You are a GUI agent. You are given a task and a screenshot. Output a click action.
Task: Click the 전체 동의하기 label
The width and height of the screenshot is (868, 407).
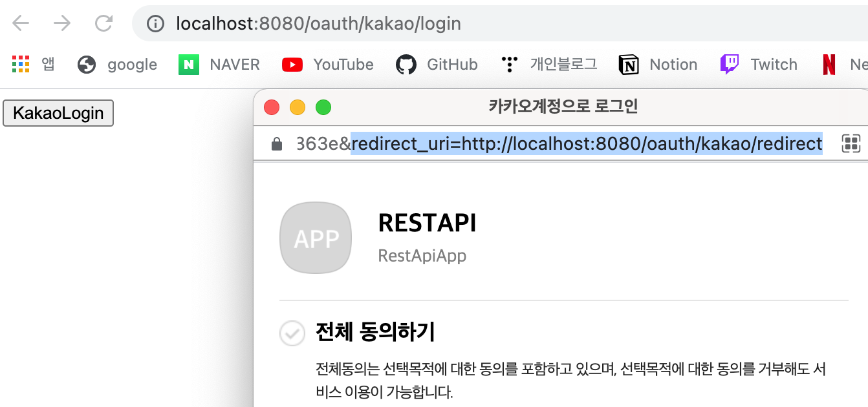(x=375, y=333)
